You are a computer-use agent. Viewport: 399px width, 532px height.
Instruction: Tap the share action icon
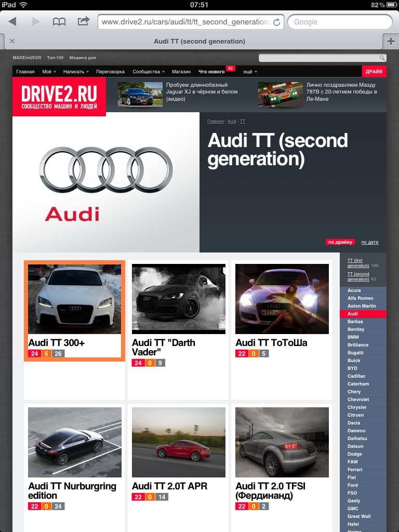(84, 21)
